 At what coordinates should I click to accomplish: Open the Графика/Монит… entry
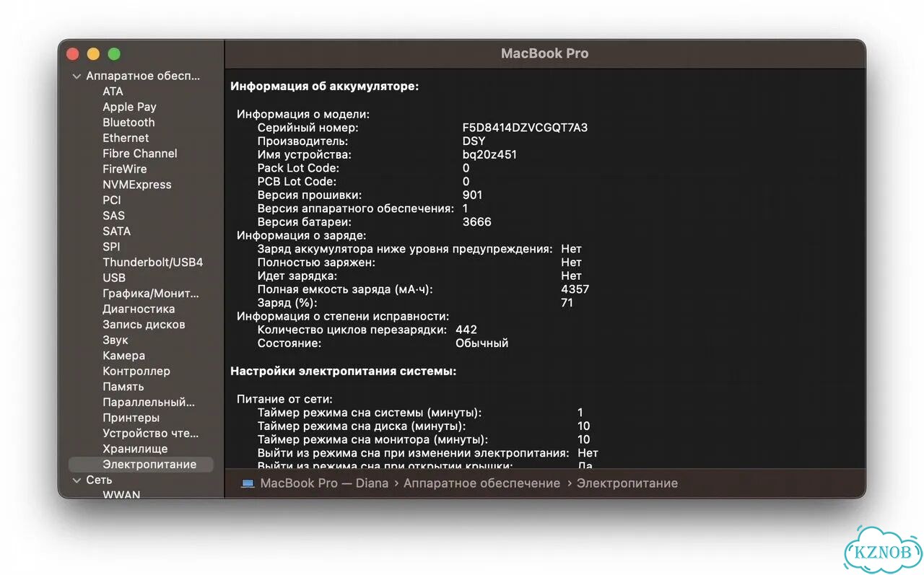coord(151,294)
